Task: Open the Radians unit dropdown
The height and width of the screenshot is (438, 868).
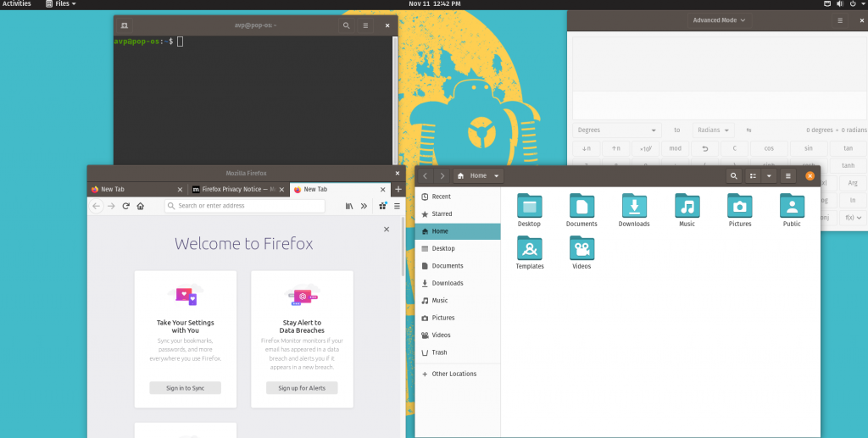Action: click(713, 130)
